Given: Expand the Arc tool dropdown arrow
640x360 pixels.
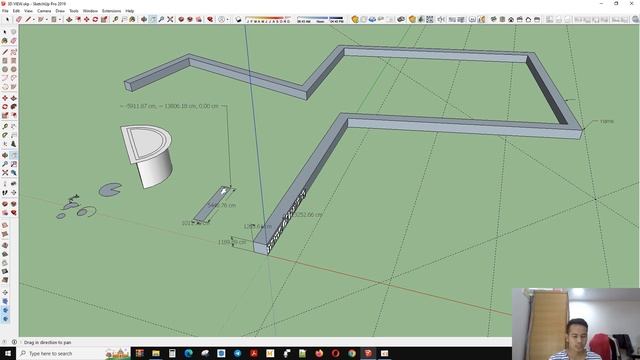Looking at the screenshot, I should (47, 19).
